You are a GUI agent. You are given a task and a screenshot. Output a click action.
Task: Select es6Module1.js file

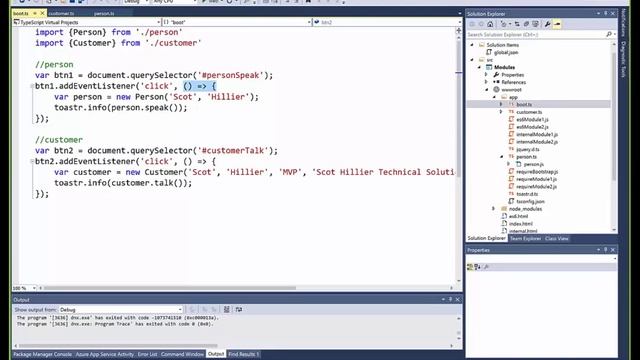click(x=532, y=120)
